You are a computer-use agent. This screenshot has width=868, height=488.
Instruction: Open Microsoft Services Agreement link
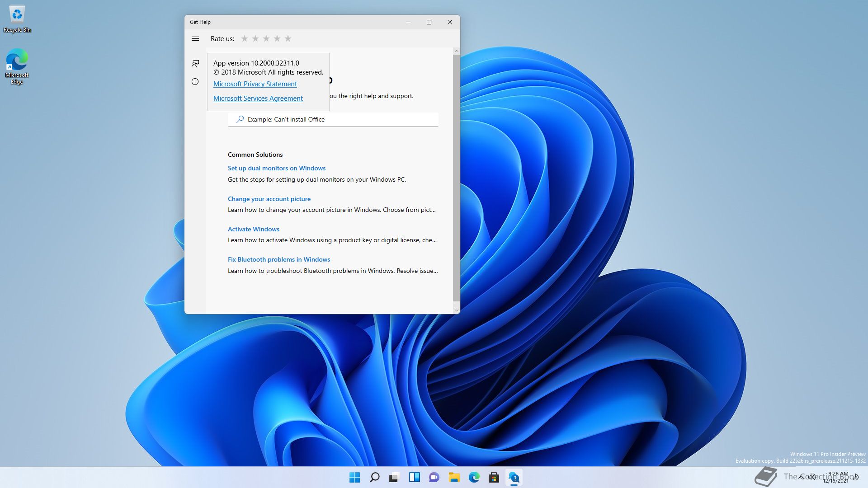pos(258,99)
